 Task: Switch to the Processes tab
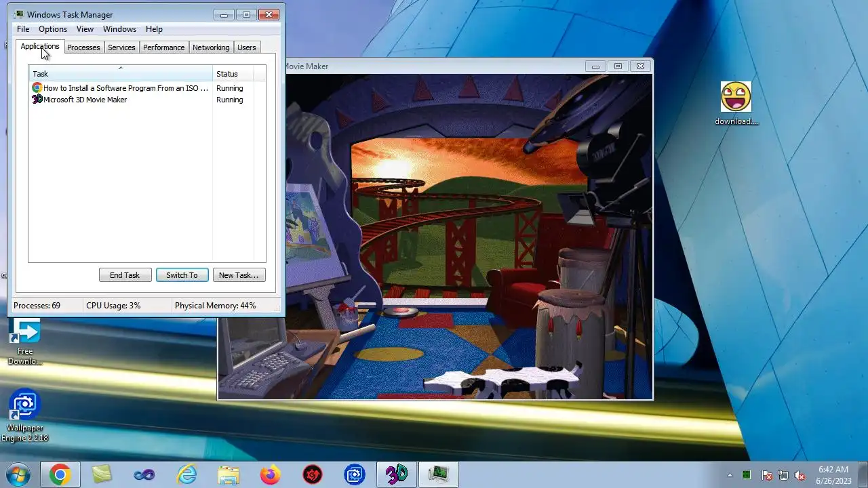click(83, 47)
